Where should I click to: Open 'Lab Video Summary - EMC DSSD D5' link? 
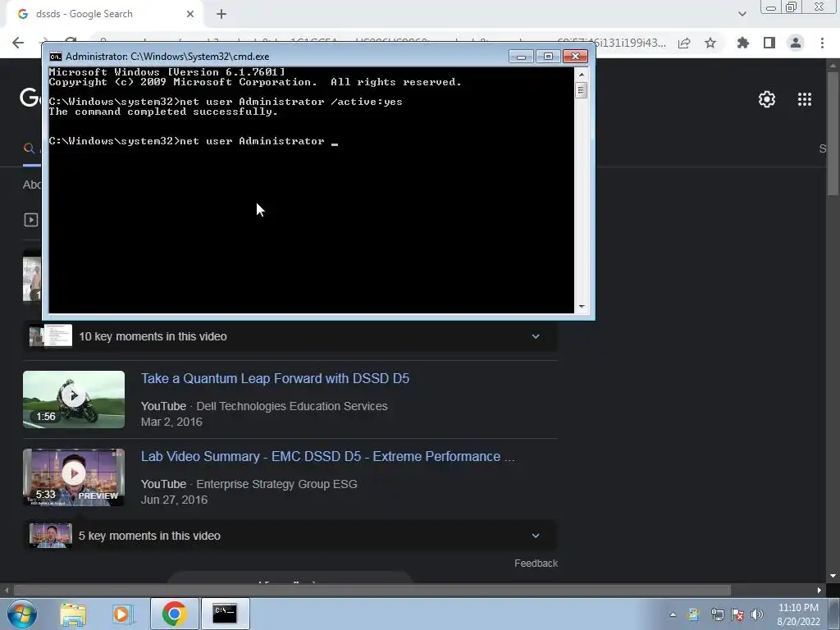click(327, 456)
